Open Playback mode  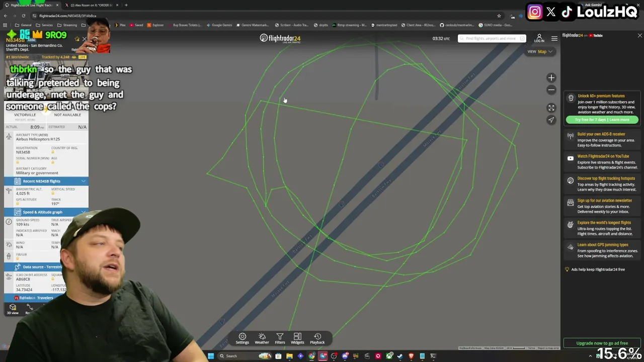317,338
